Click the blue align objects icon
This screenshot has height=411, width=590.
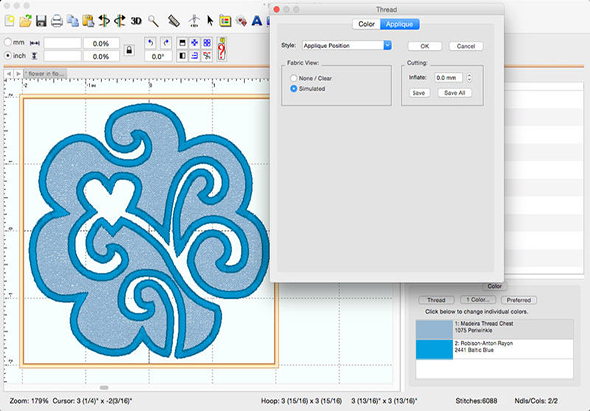pos(195,56)
